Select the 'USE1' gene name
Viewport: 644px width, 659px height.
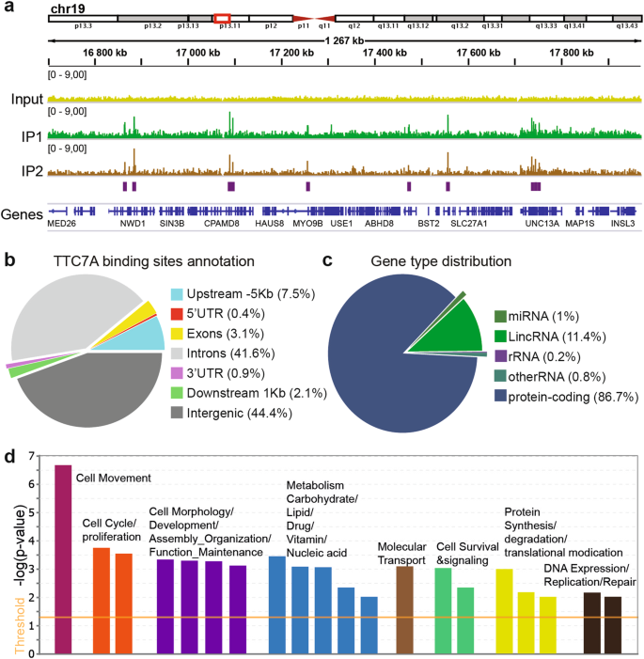(341, 224)
